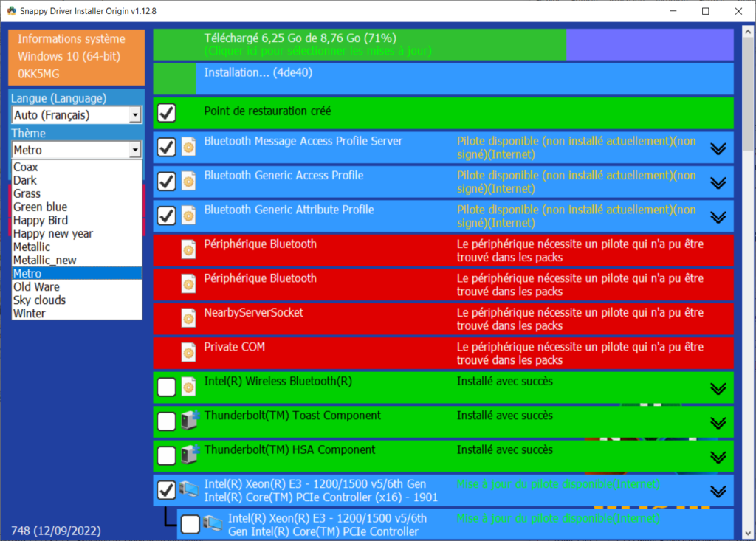The width and height of the screenshot is (756, 541).
Task: Check the nested 'Gen Intel(R) Core(TM) PCIe Controller' sub-row checkbox
Action: click(190, 524)
